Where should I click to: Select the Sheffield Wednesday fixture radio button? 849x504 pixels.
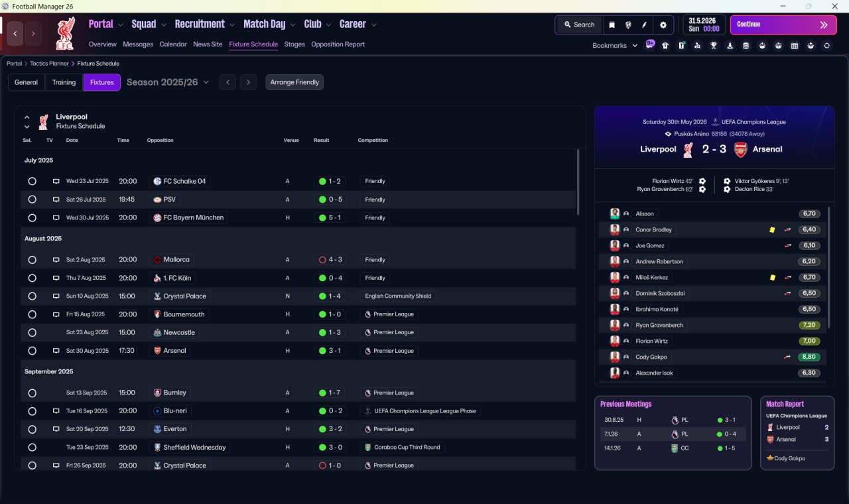32,447
